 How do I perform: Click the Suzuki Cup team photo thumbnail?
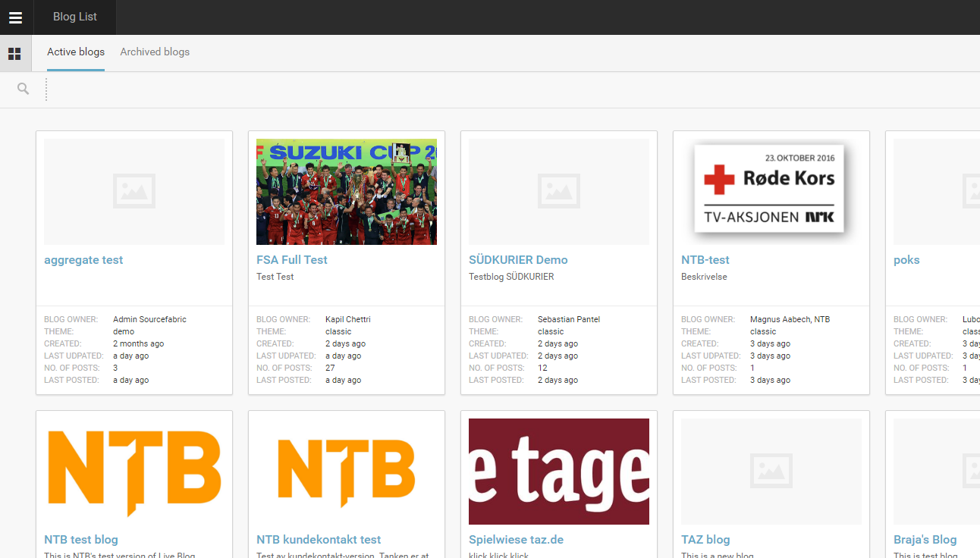tap(347, 192)
